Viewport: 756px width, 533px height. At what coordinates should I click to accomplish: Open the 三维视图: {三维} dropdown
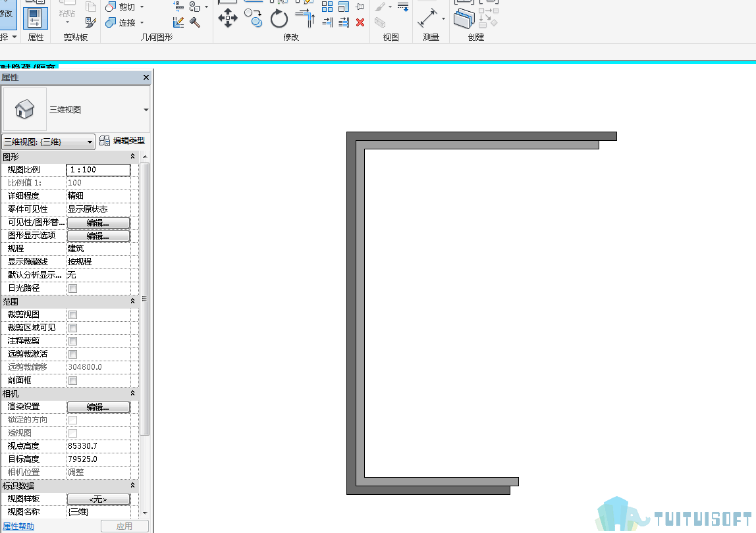click(48, 141)
